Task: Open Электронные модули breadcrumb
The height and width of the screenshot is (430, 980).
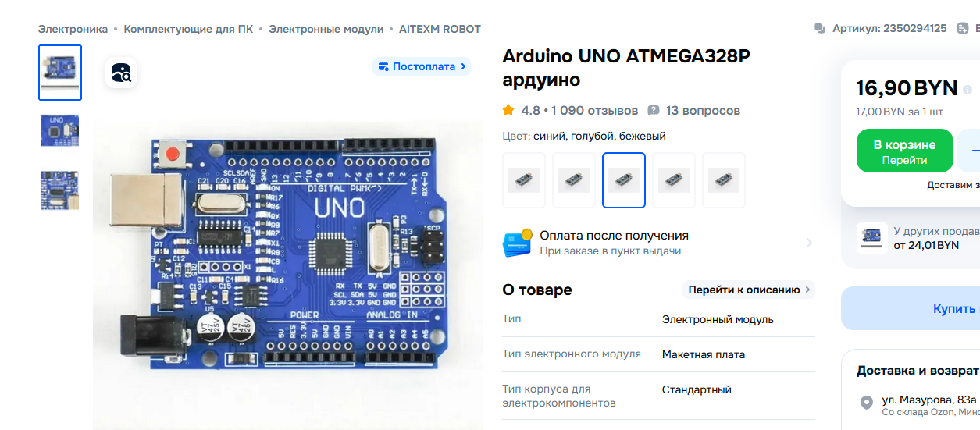Action: click(x=326, y=29)
